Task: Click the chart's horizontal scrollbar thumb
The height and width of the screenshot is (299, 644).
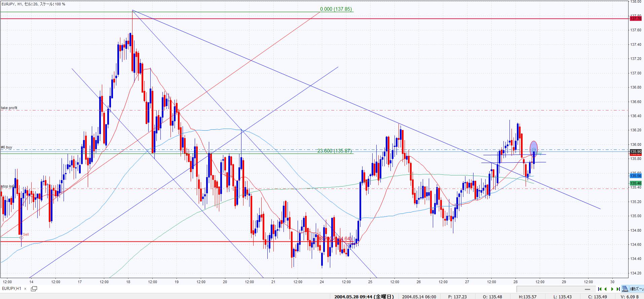Action: tap(588, 289)
